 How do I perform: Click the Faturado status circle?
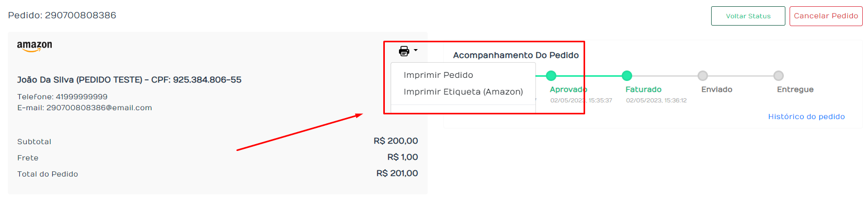click(627, 76)
